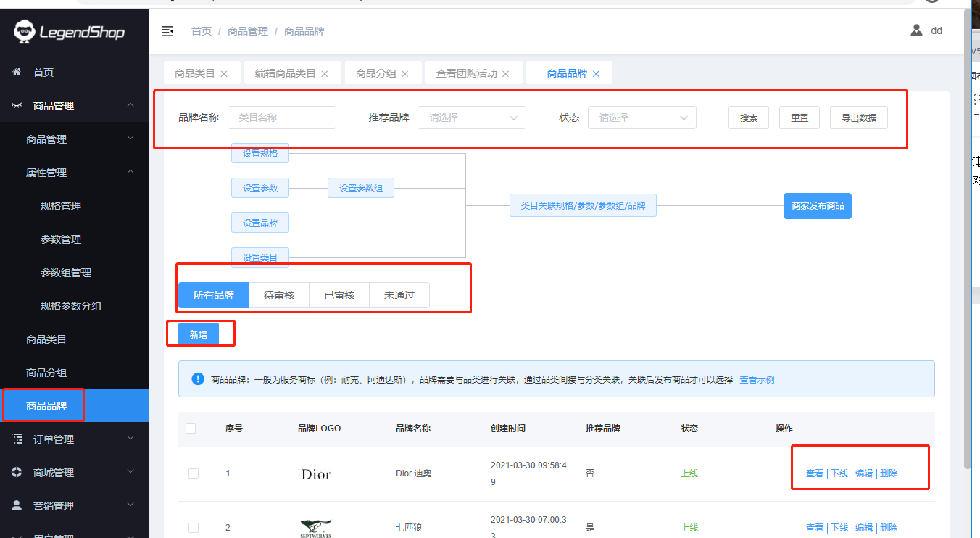The image size is (980, 538).
Task: Click the home icon in sidebar
Action: (x=17, y=73)
